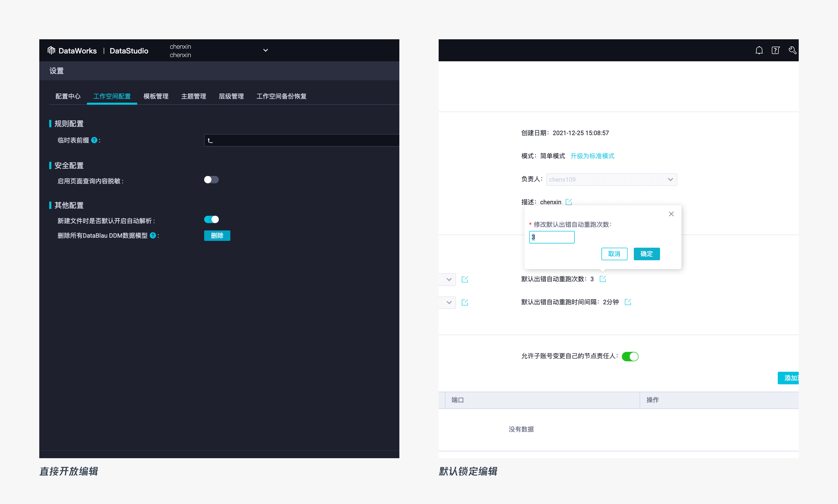Click the notification bell icon
This screenshot has width=838, height=504.
coord(759,51)
